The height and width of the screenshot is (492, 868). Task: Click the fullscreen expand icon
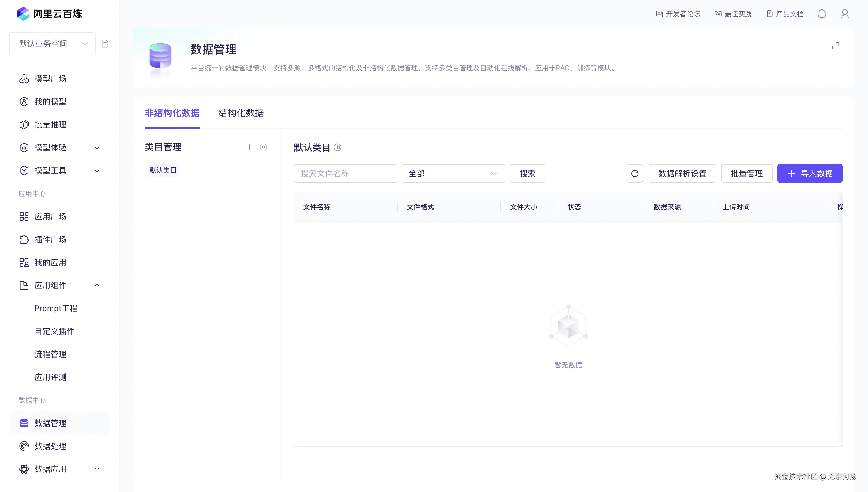pyautogui.click(x=836, y=46)
